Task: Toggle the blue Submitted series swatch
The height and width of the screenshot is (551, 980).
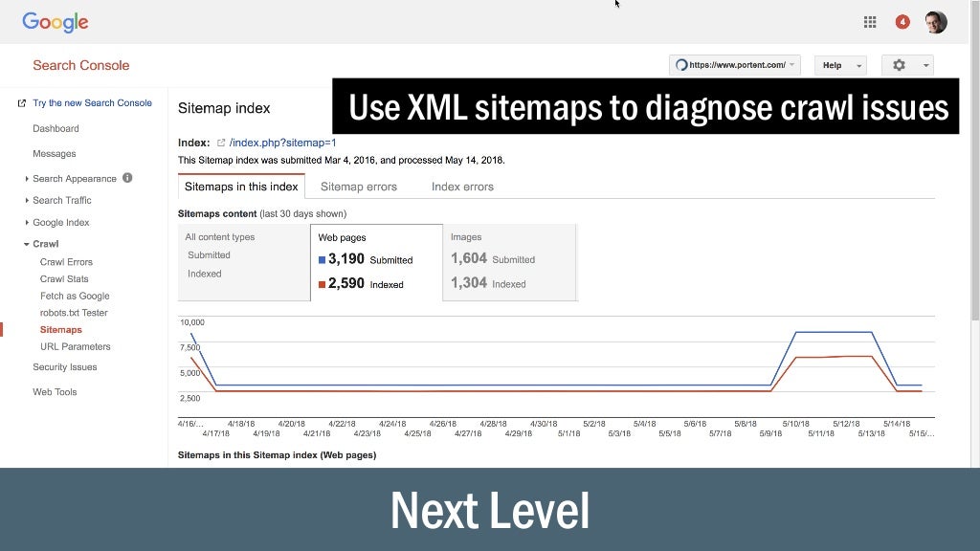Action: coord(322,260)
